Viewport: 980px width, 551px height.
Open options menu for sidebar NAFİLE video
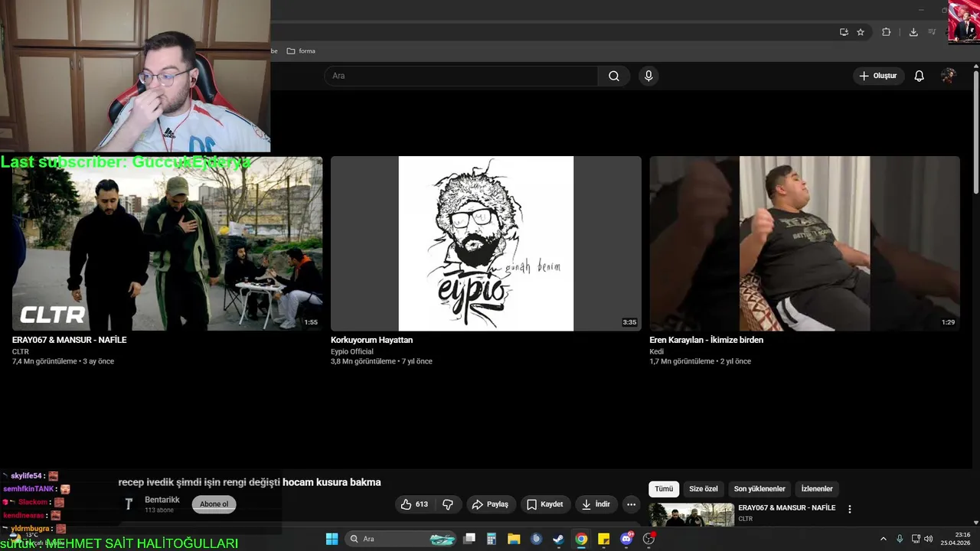[849, 509]
